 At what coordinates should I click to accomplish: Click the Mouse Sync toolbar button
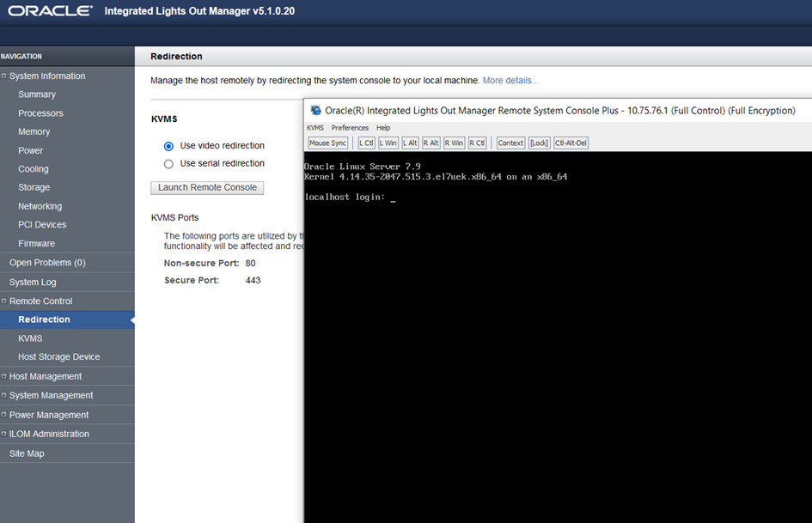(327, 143)
